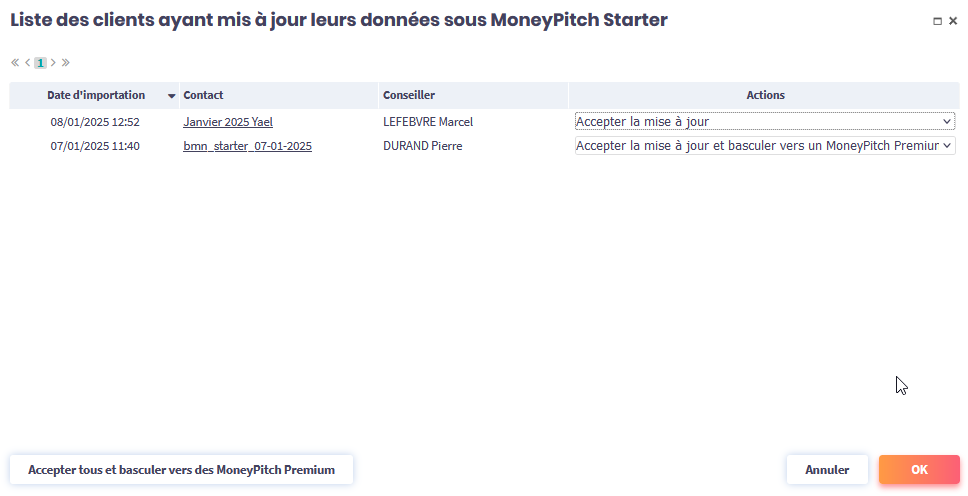Select page 1 in the pagination
968x496 pixels.
tap(41, 62)
